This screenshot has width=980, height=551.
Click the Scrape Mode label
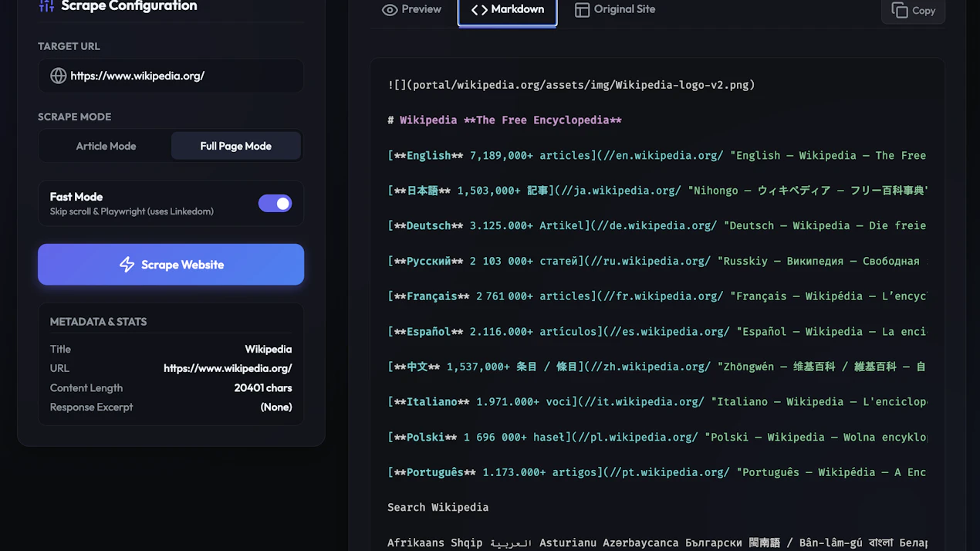(x=74, y=117)
